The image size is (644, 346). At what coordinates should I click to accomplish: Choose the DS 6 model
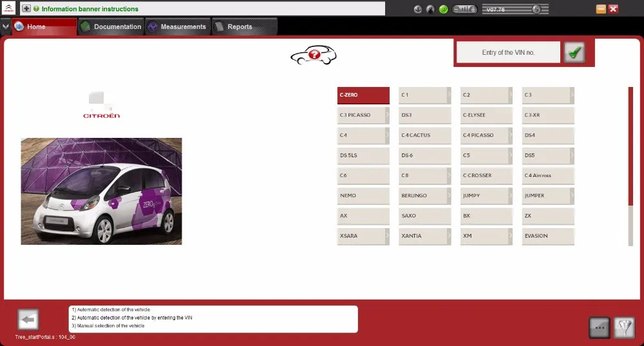(424, 155)
